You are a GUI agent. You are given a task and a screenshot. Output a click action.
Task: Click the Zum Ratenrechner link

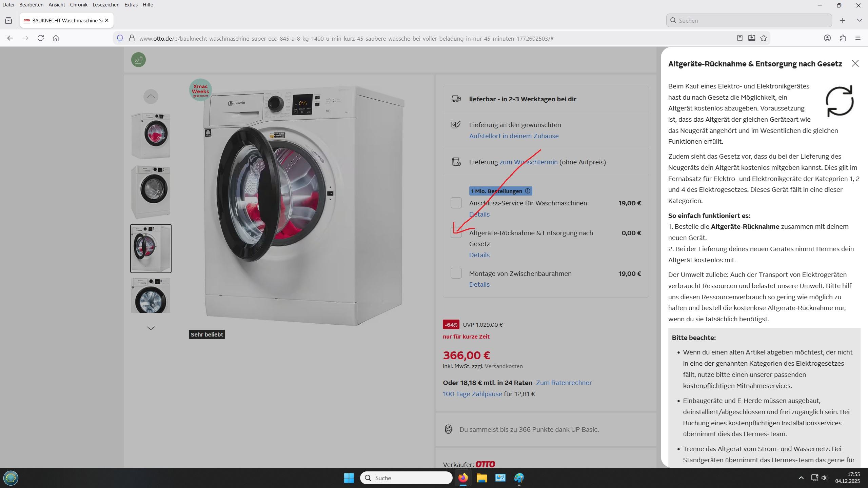tap(564, 383)
